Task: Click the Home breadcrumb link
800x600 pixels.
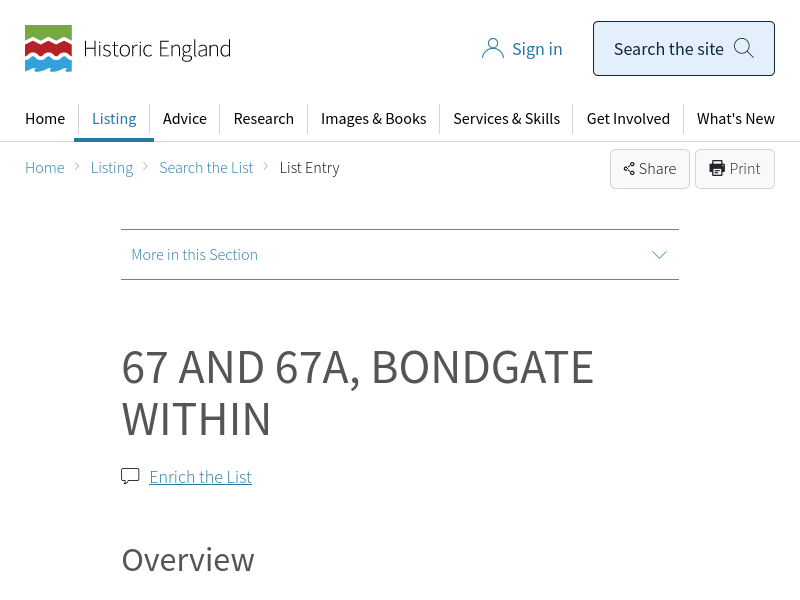Action: pyautogui.click(x=45, y=167)
